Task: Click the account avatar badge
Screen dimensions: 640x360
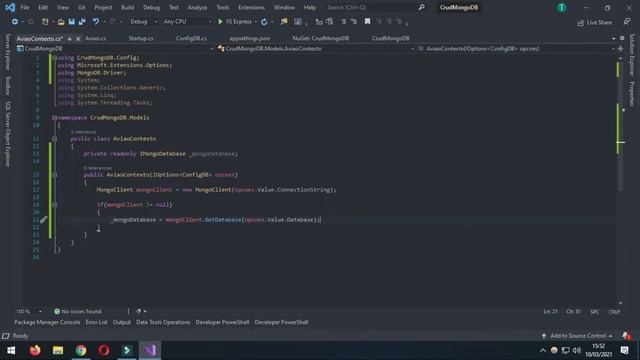Action: (562, 7)
